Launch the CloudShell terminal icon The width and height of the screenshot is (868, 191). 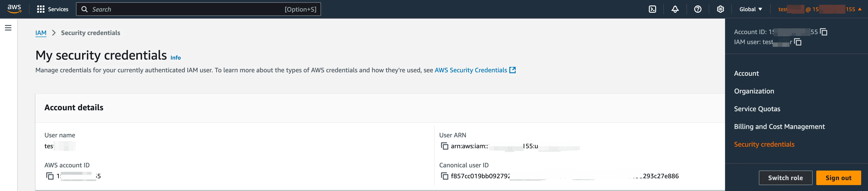pos(652,9)
